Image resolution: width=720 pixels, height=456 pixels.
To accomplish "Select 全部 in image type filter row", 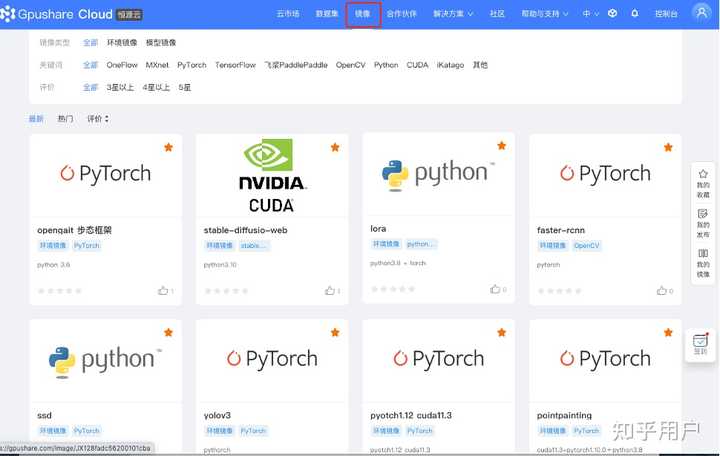I will point(90,43).
